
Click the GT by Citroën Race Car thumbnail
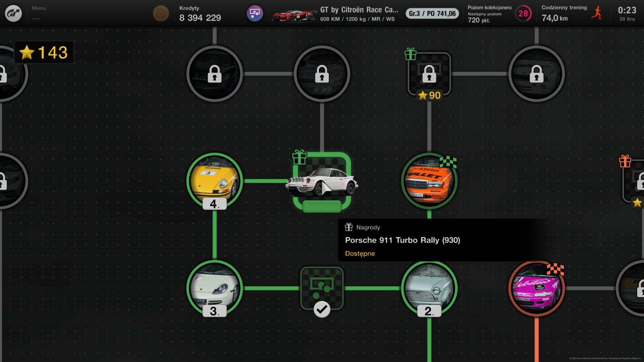click(x=294, y=15)
